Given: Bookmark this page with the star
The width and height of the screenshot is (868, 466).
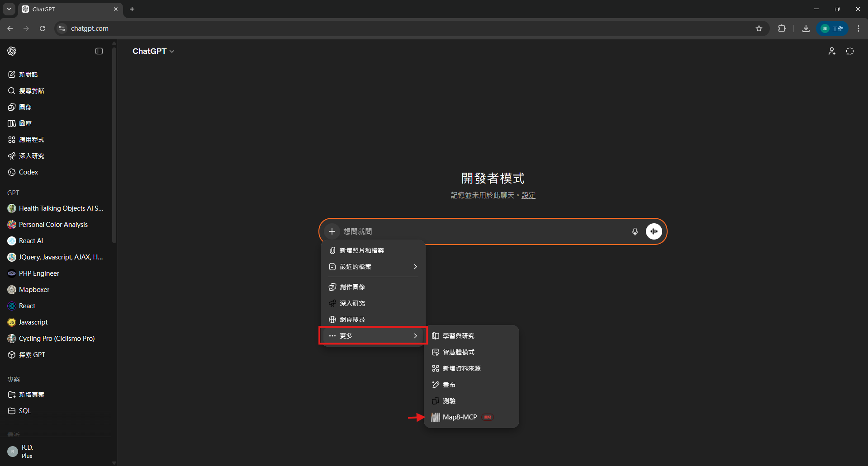Looking at the screenshot, I should tap(759, 28).
